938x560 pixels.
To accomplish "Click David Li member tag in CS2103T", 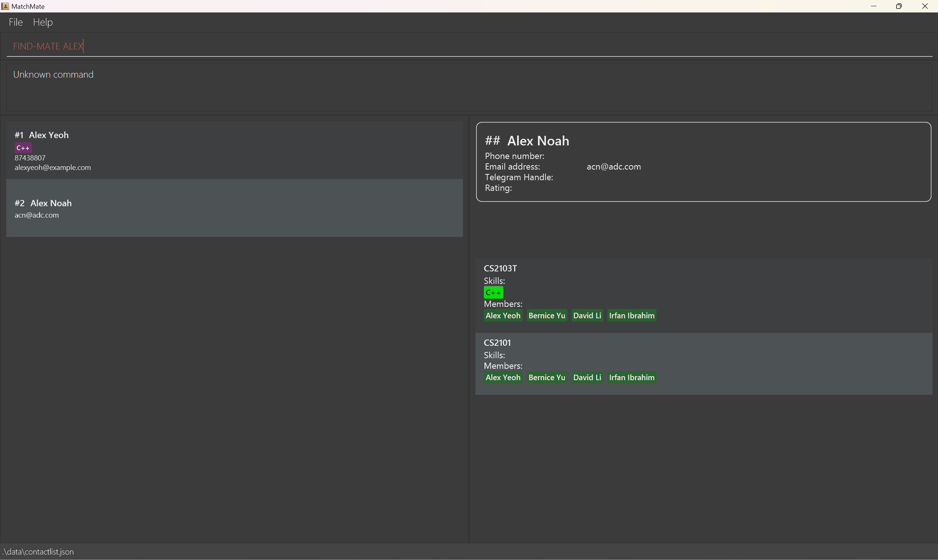I will (587, 315).
